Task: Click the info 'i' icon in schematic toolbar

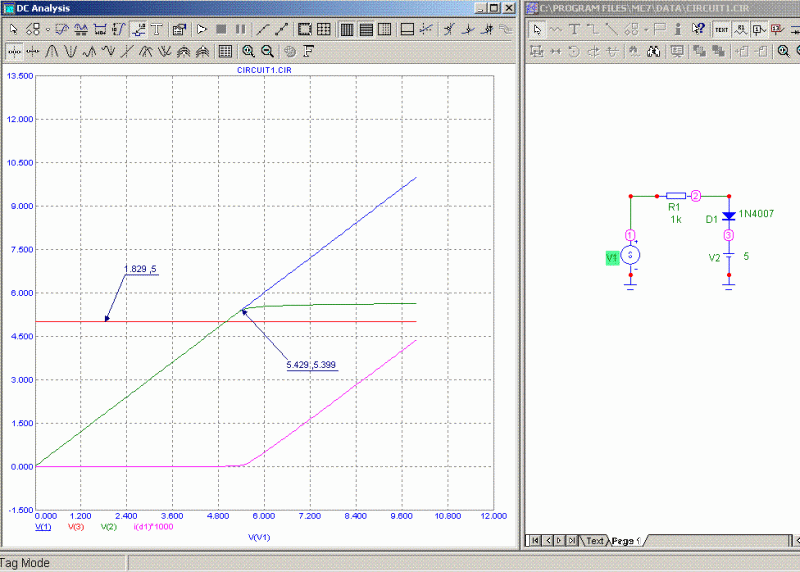Action: click(677, 29)
